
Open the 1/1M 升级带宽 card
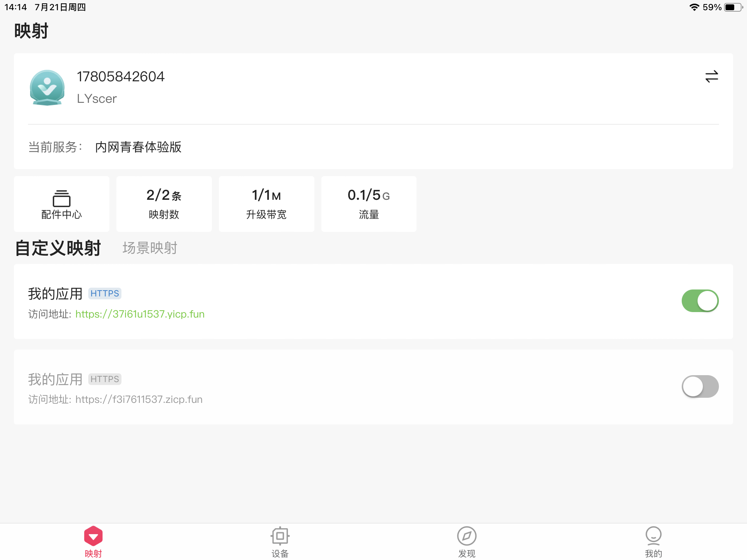pos(267,204)
